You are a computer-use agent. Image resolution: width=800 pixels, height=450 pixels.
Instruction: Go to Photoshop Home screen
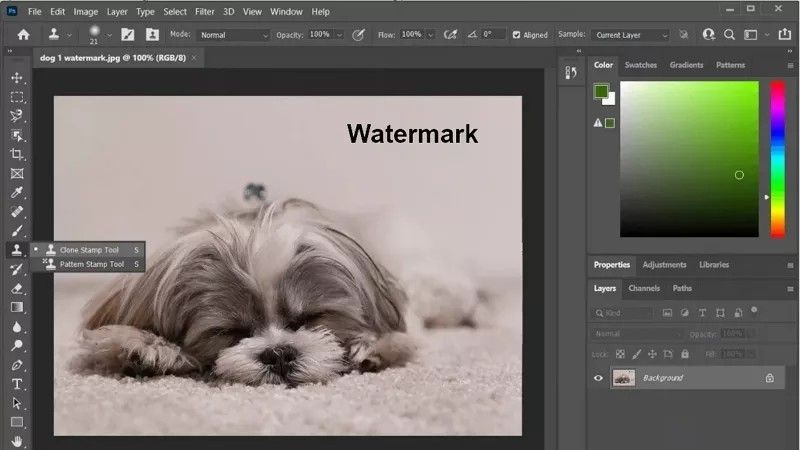23,35
